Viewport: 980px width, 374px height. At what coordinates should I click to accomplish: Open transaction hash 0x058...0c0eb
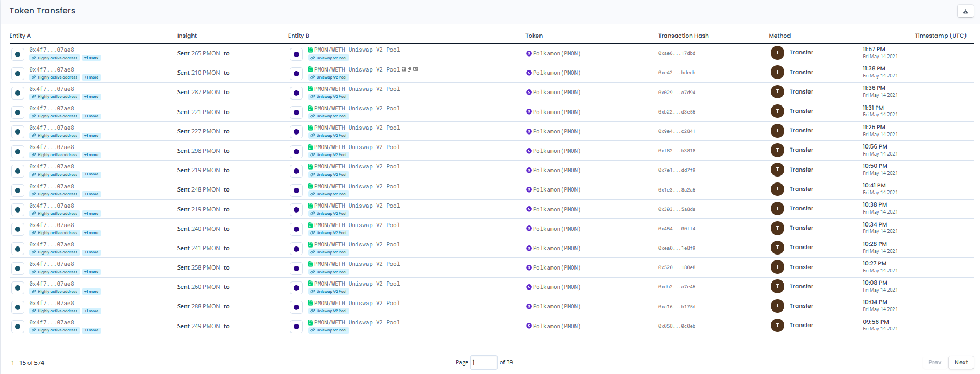tap(677, 326)
